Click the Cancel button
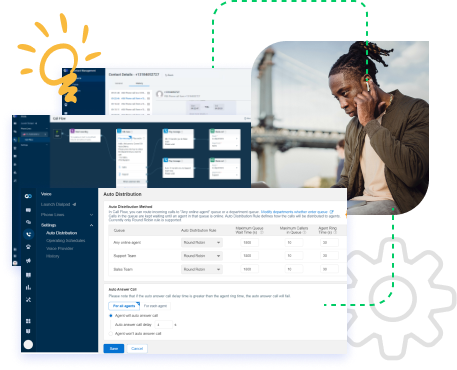Viewport: 457px width, 370px height. (137, 348)
